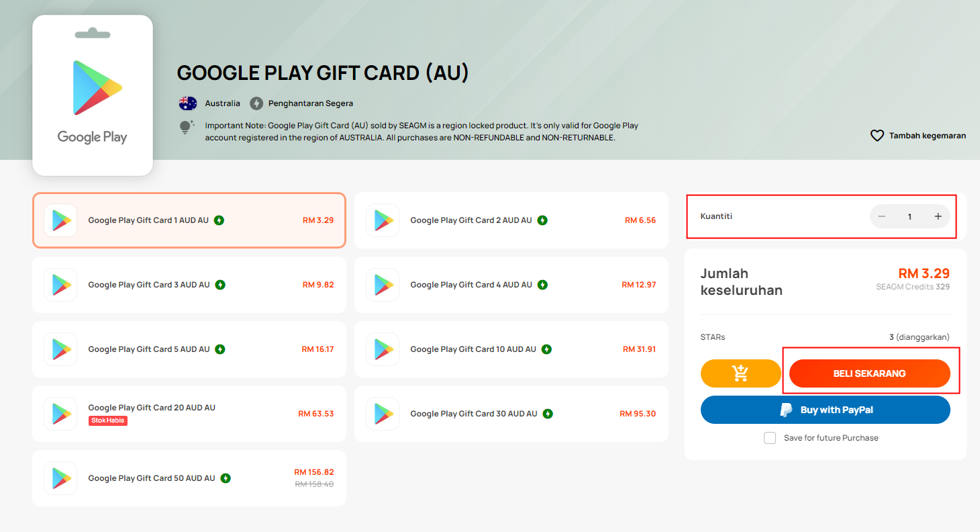Click the heart icon for Tambah kegemaran

(x=877, y=136)
